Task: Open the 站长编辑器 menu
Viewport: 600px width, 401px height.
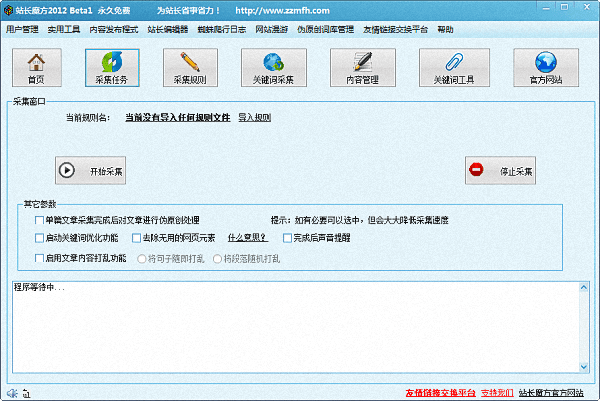Action: click(169, 30)
